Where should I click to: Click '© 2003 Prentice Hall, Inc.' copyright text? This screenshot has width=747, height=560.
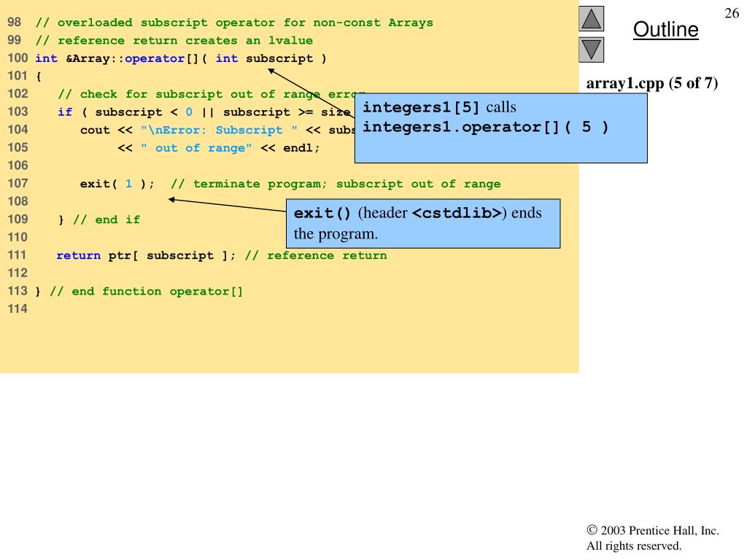click(x=653, y=531)
